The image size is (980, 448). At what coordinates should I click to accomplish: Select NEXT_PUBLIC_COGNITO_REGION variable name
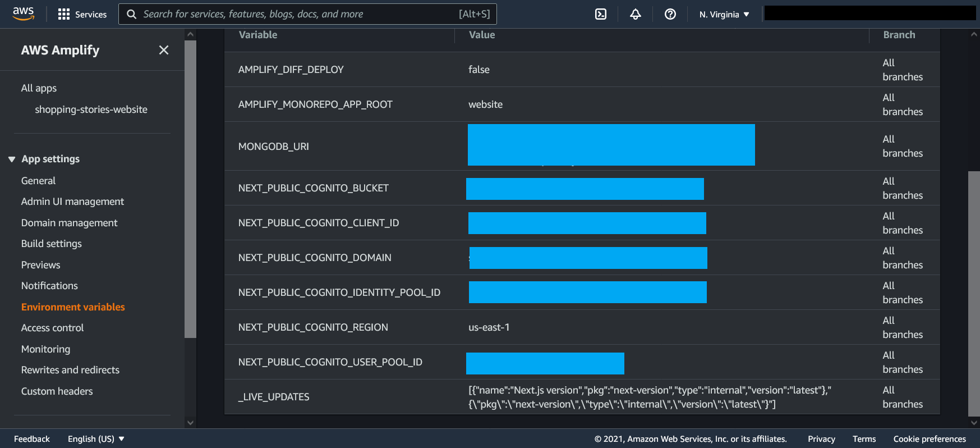(313, 327)
